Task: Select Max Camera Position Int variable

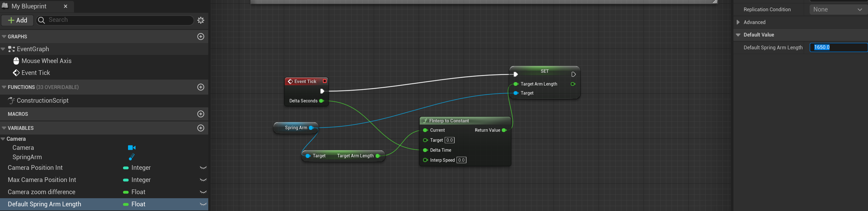Action: (x=42, y=180)
